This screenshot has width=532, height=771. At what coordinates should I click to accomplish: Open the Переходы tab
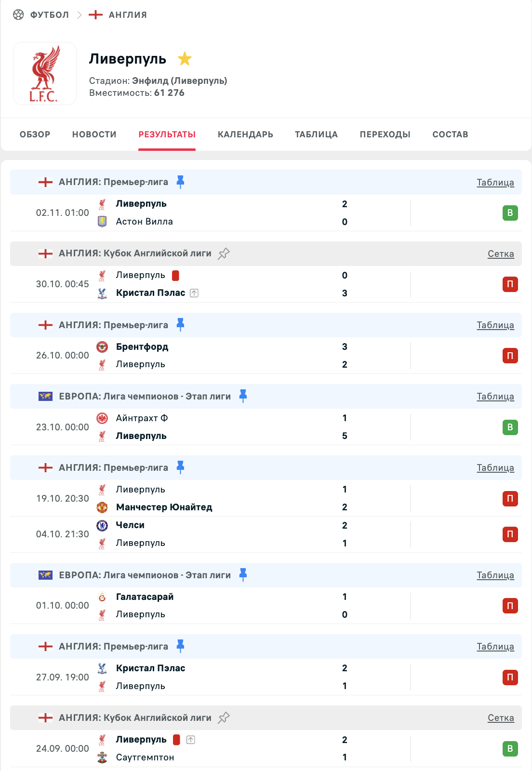(x=385, y=134)
